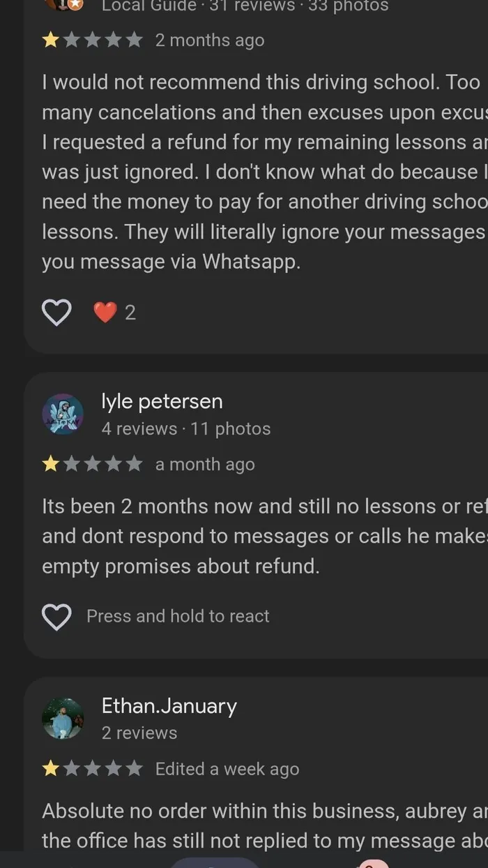
Task: Click the "a month ago" timestamp
Action: [204, 464]
